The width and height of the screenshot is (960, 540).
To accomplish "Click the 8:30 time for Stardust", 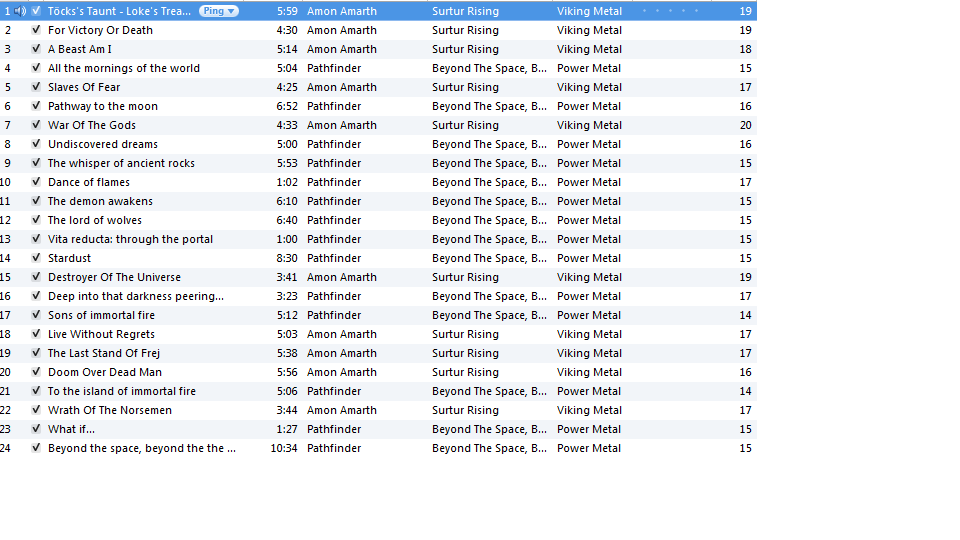I will point(287,258).
